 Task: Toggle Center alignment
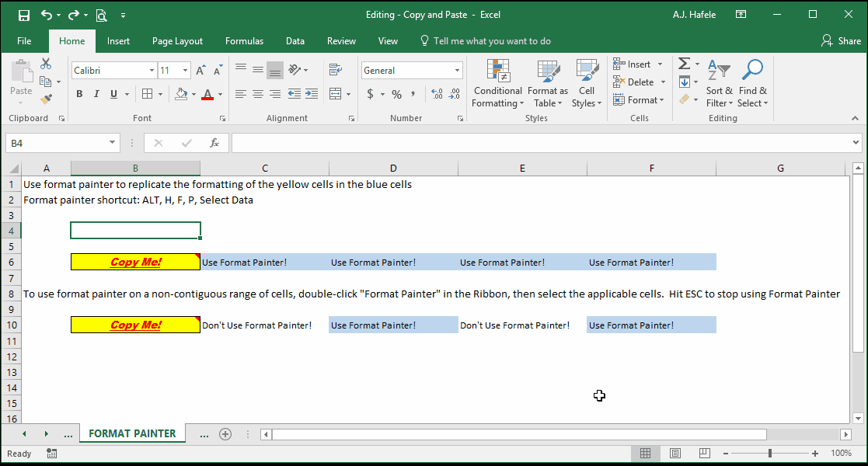point(258,94)
